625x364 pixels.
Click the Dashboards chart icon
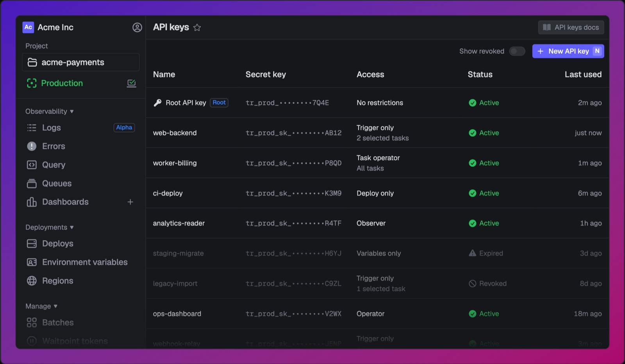click(x=32, y=202)
